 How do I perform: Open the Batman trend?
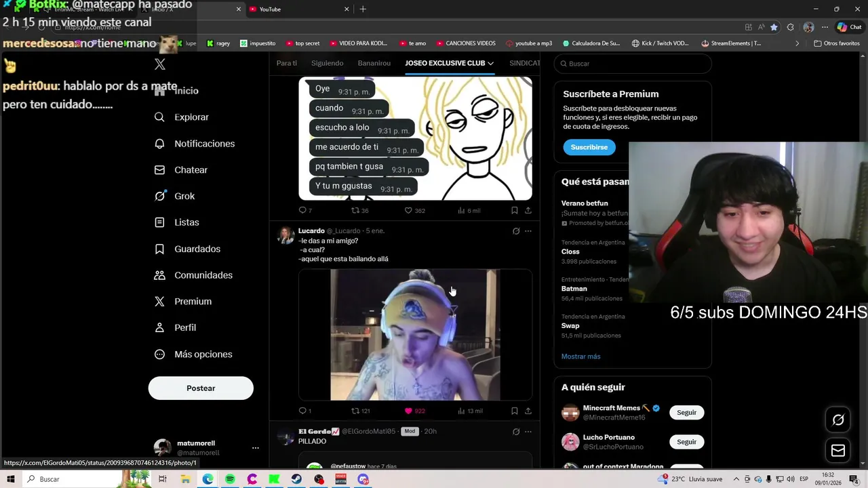click(x=574, y=289)
